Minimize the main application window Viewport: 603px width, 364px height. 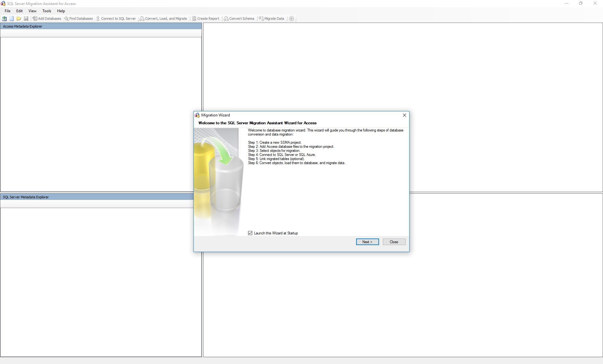click(x=567, y=3)
